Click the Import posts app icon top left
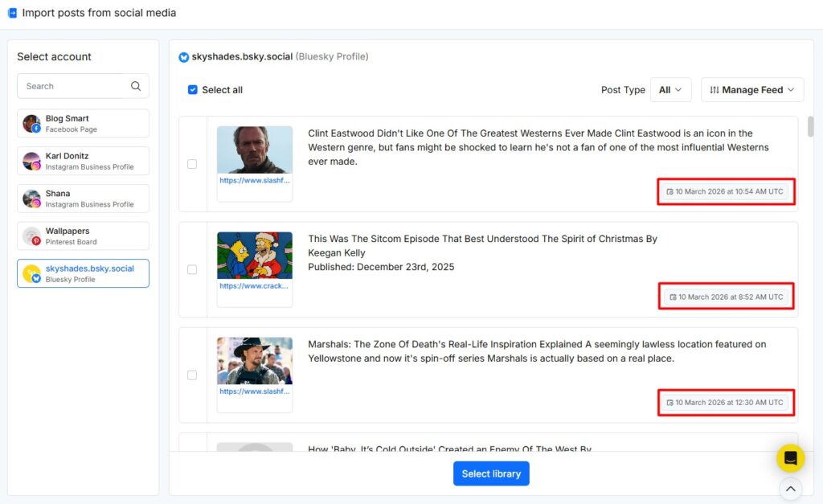 click(x=11, y=12)
